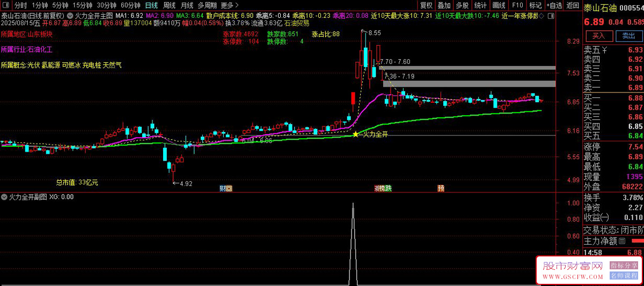
Task: Open the 统计 statistics button
Action: pos(480,5)
